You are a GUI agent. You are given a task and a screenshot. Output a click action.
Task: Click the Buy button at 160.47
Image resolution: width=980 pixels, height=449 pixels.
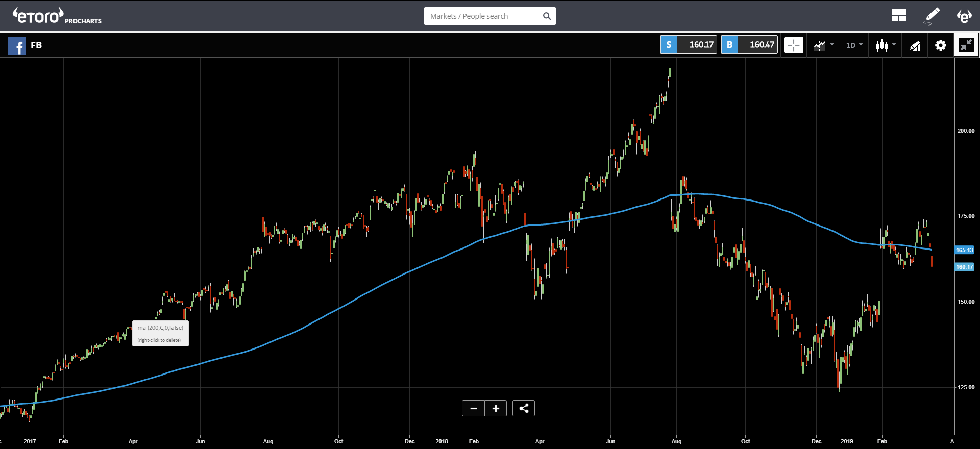pyautogui.click(x=749, y=45)
